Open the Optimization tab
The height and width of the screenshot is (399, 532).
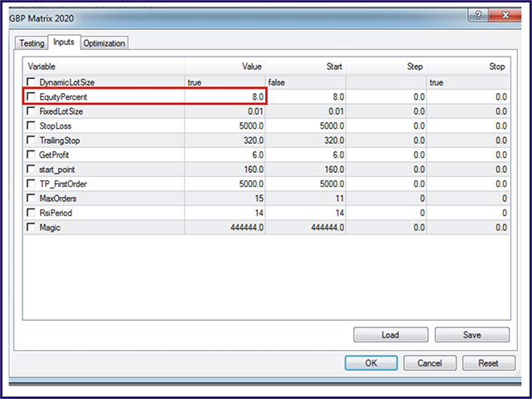[x=105, y=42]
